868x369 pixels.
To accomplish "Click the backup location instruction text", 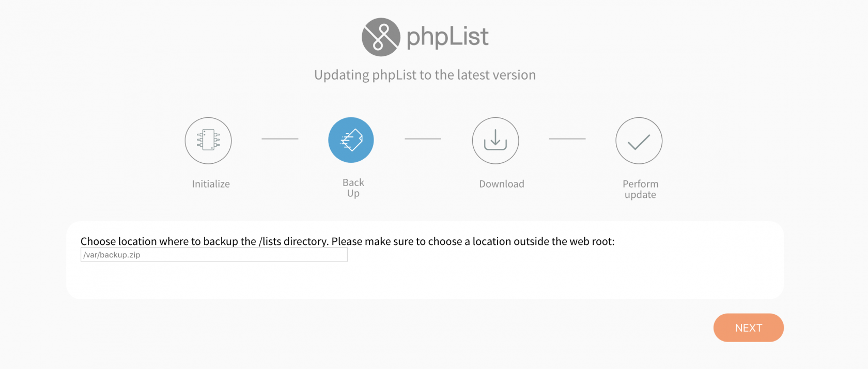I will coord(347,241).
